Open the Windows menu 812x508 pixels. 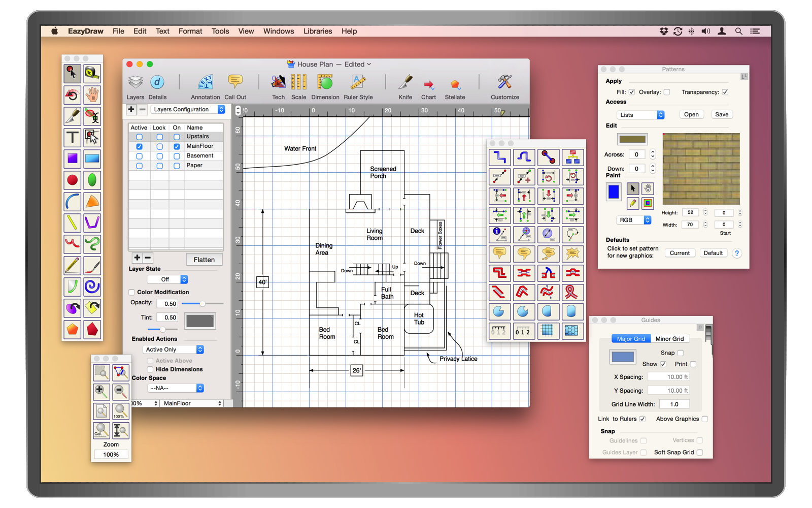pos(279,31)
